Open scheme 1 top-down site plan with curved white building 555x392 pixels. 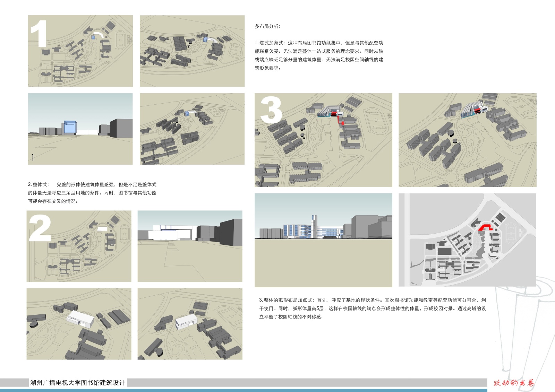pyautogui.click(x=80, y=51)
